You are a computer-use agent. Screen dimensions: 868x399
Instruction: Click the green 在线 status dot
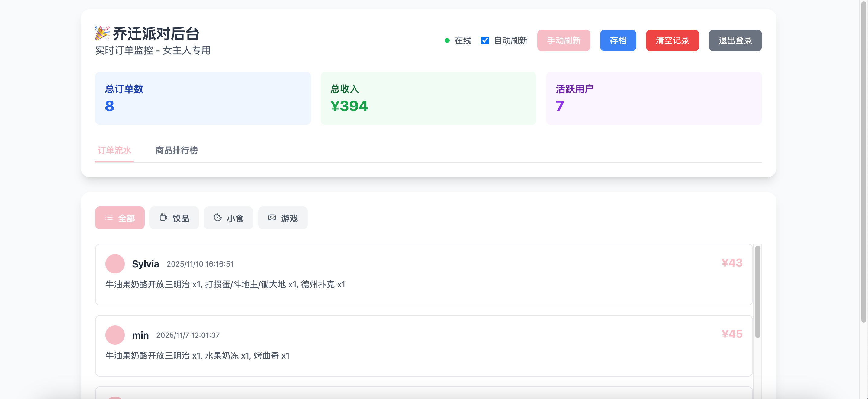pos(447,40)
